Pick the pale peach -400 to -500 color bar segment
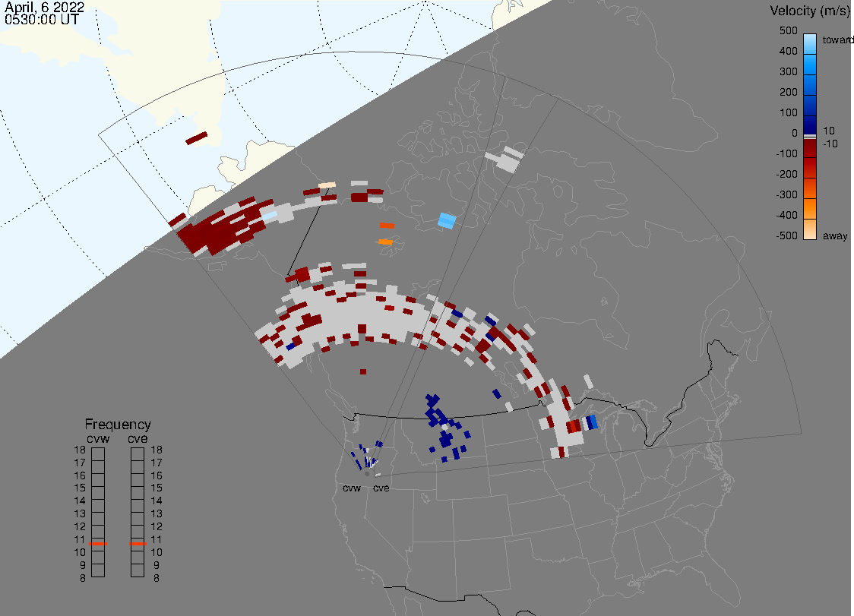 click(810, 229)
